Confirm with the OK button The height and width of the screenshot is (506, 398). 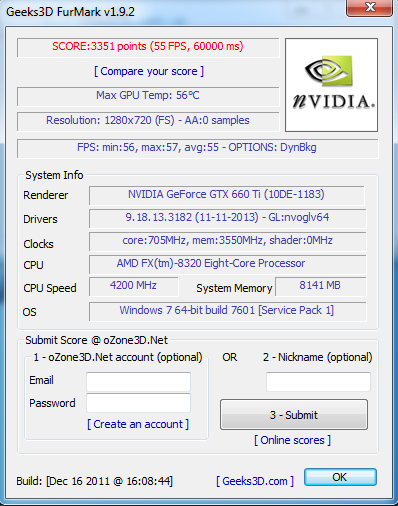340,477
